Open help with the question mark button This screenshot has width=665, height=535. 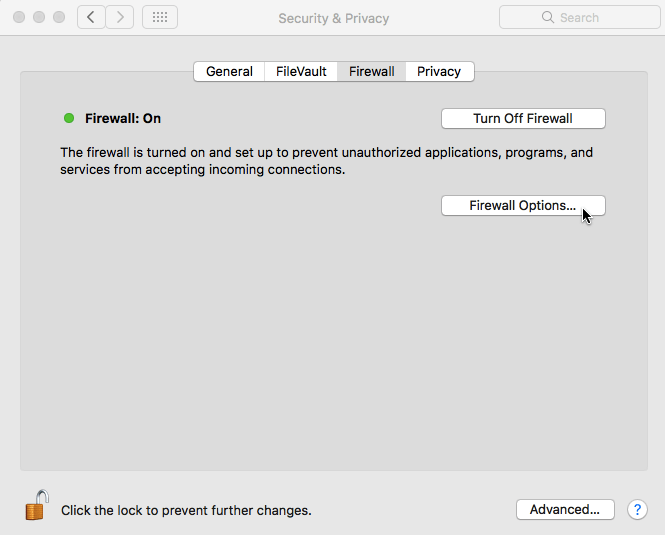point(637,510)
